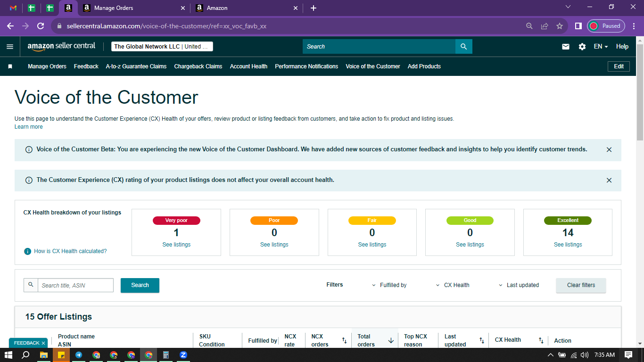Open the hamburger menu in Seller Central
The image size is (644, 362).
(10, 47)
